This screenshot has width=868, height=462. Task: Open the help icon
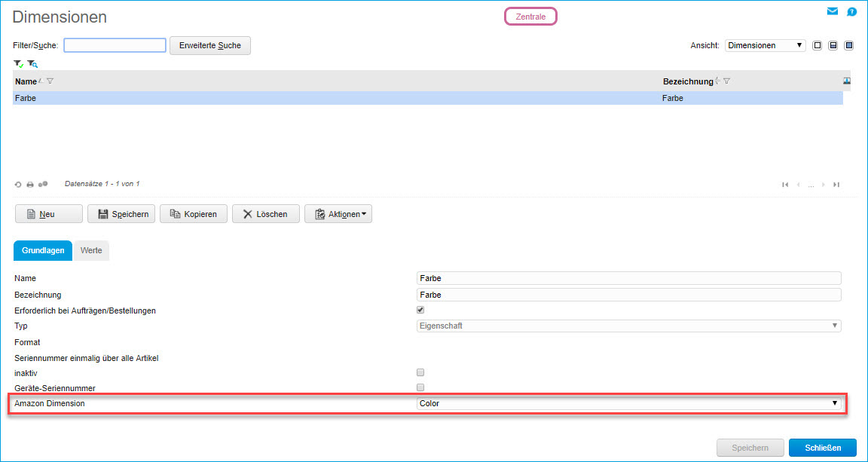click(851, 11)
